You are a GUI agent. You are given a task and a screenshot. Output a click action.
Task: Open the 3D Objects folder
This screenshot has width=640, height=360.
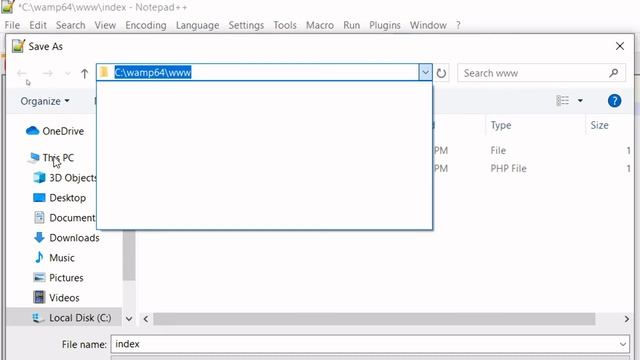click(64, 178)
